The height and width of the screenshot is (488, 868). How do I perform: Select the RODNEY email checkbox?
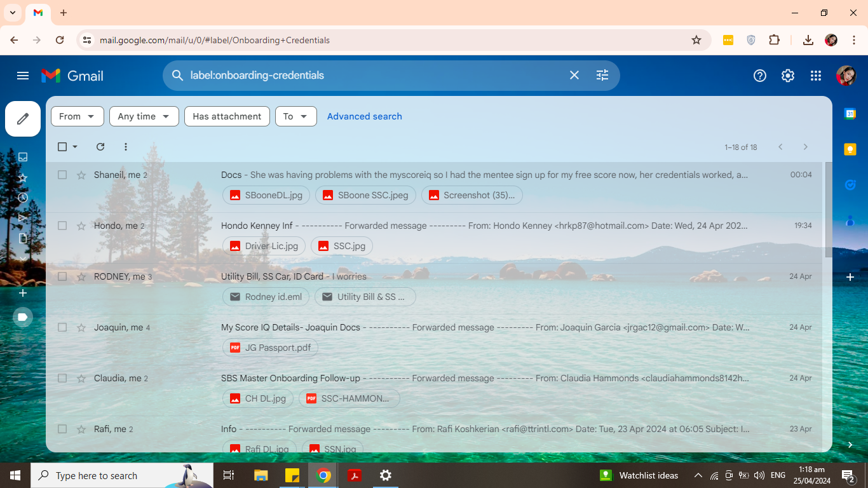(x=62, y=276)
